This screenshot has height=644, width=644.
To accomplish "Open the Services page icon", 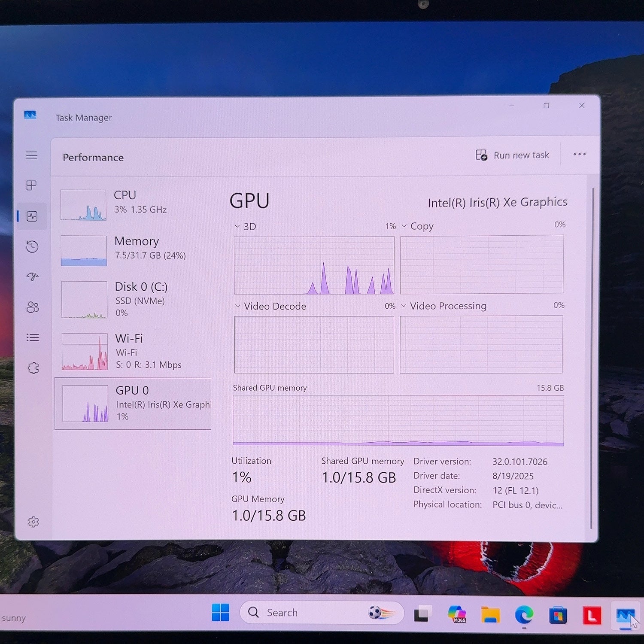I will [33, 368].
